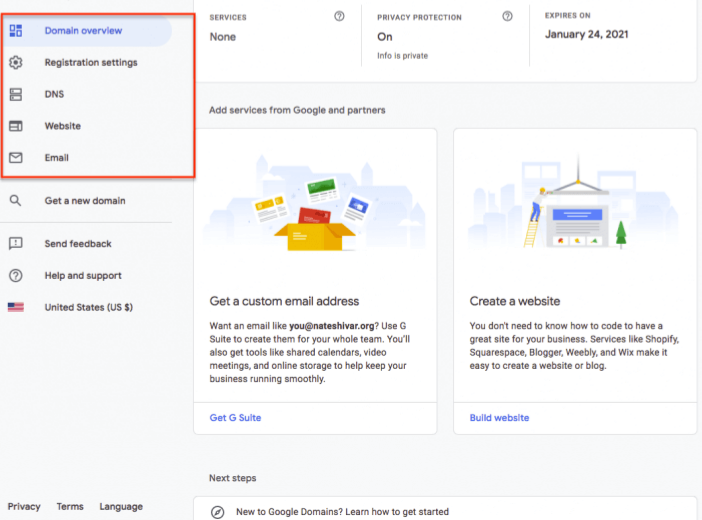Click Services value None

coord(223,37)
